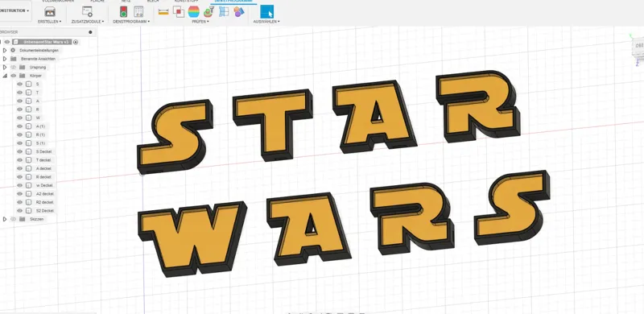The image size is (644, 314).
Task: Click the body icon of A2 deckel
Action: pyautogui.click(x=28, y=193)
